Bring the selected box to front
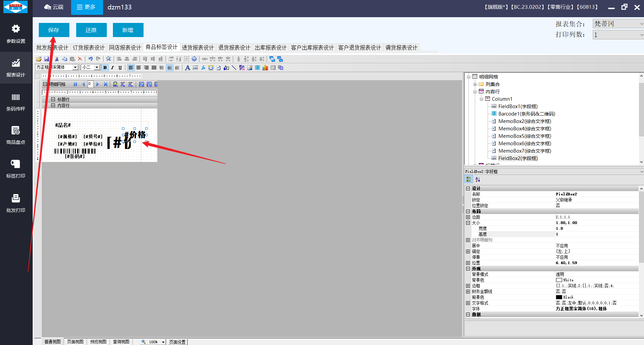Screen dimensions: 644x345 click(x=272, y=59)
